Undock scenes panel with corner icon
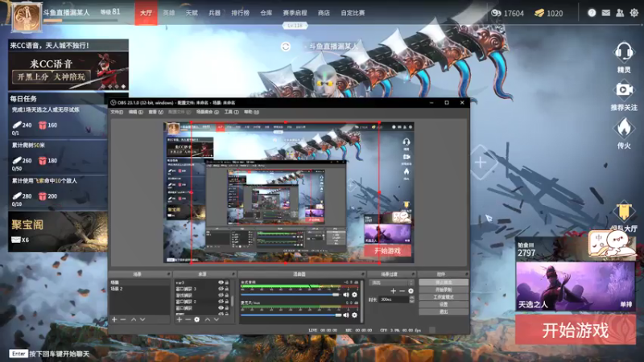The width and height of the screenshot is (644, 362). pos(168,274)
